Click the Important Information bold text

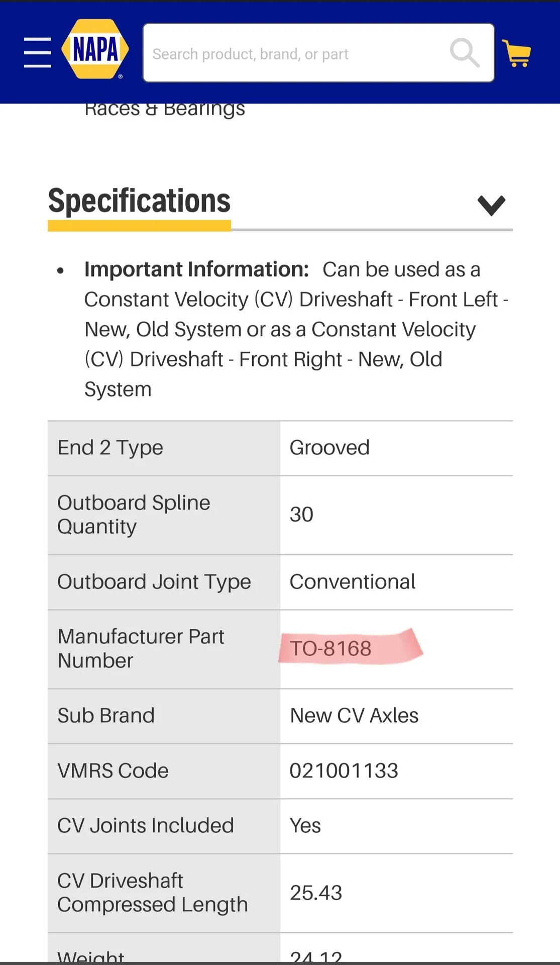(196, 269)
